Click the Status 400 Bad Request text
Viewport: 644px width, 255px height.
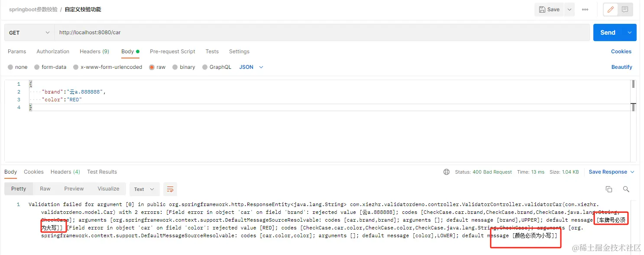(x=483, y=172)
